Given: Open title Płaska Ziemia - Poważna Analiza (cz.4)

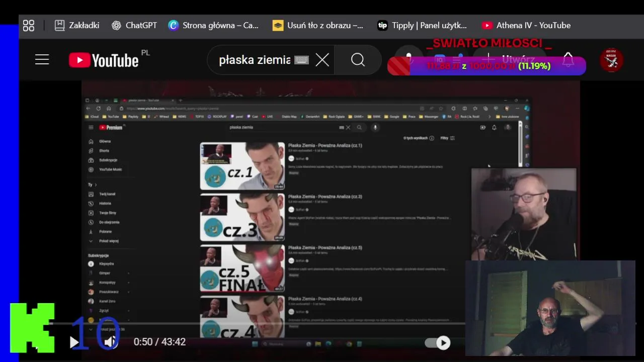Looking at the screenshot, I should (x=325, y=299).
